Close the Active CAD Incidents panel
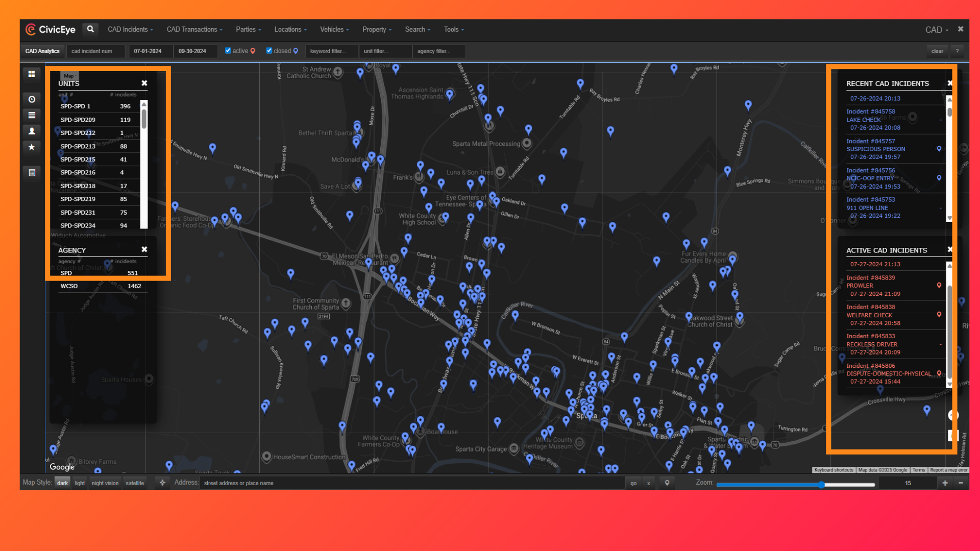This screenshot has height=551, width=980. tap(950, 249)
